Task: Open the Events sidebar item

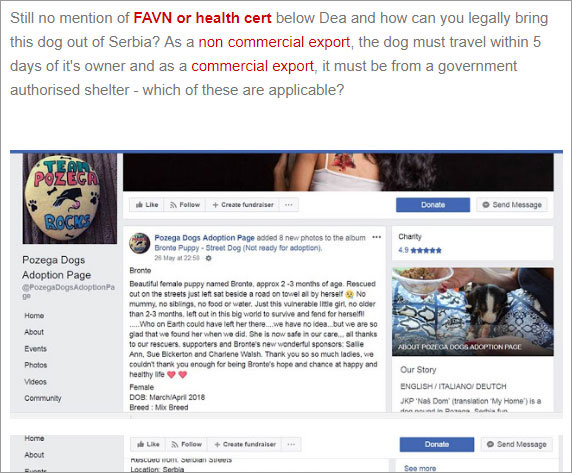Action: [35, 349]
